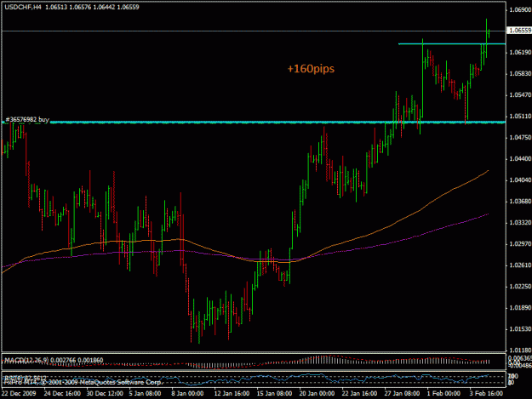532x399 pixels.
Task: Click the '15 Jan 08:00' time axis label
Action: (x=274, y=393)
